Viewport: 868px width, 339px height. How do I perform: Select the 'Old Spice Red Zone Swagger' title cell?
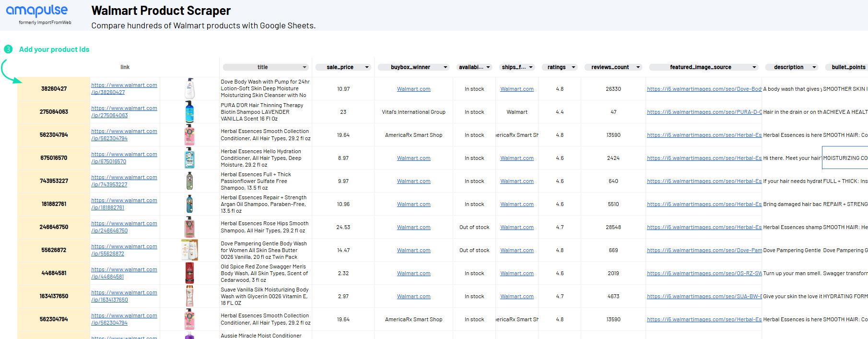point(266,273)
